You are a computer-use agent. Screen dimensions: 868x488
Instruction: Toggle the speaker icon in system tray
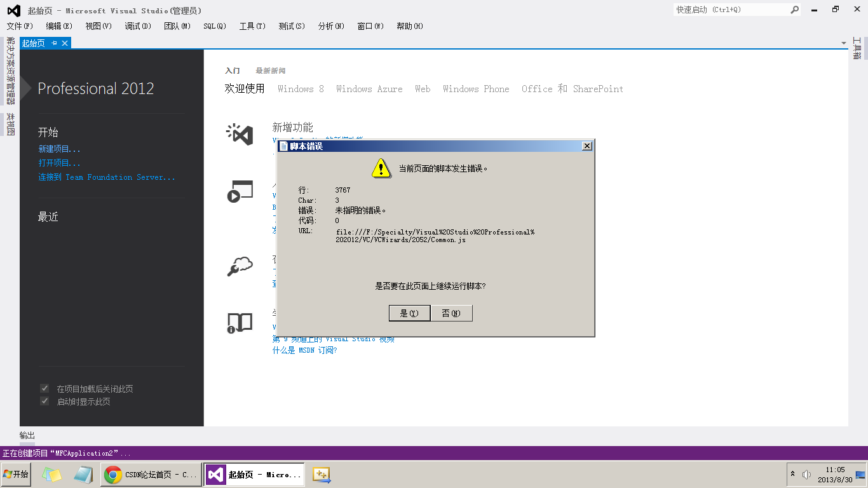pyautogui.click(x=806, y=474)
